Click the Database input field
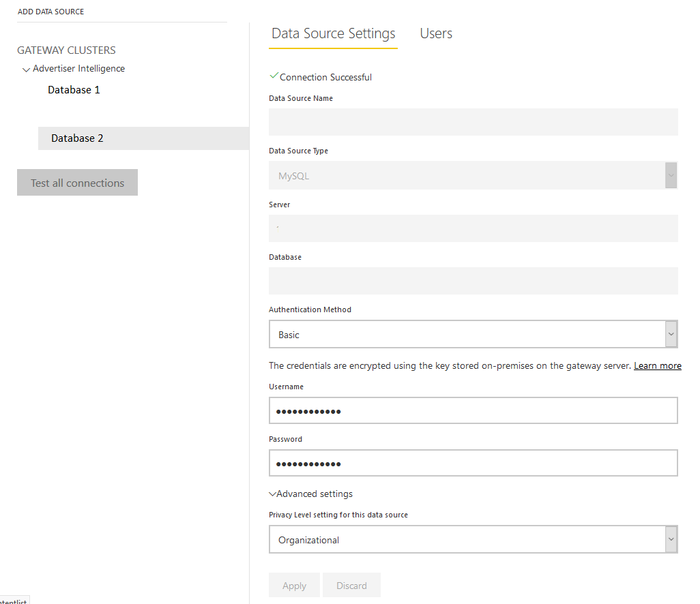This screenshot has height=604, width=700. [473, 281]
